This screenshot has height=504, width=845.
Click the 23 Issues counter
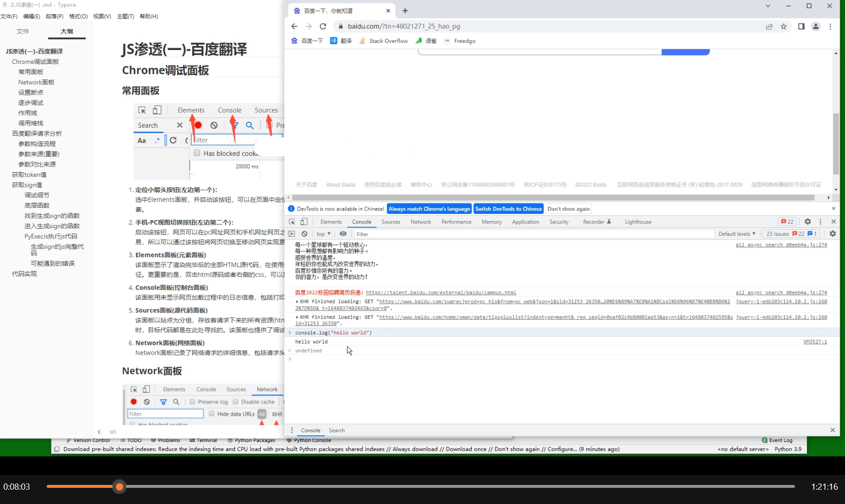pyautogui.click(x=792, y=234)
